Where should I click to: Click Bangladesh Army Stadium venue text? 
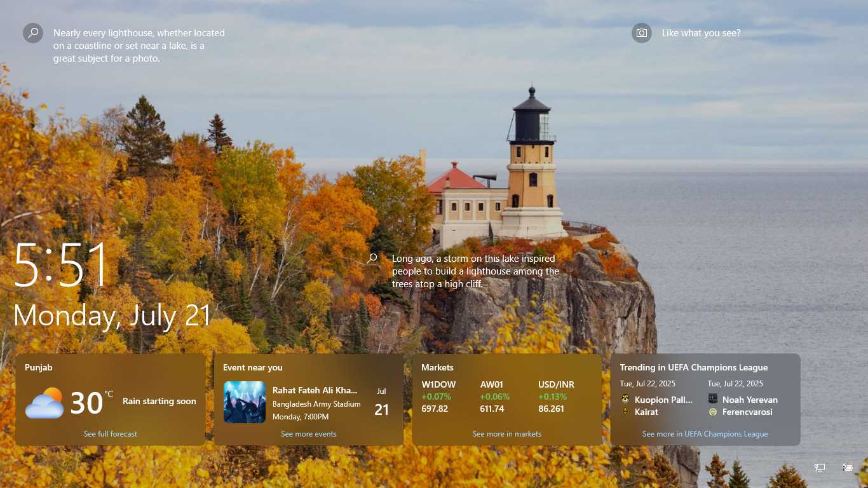point(316,404)
